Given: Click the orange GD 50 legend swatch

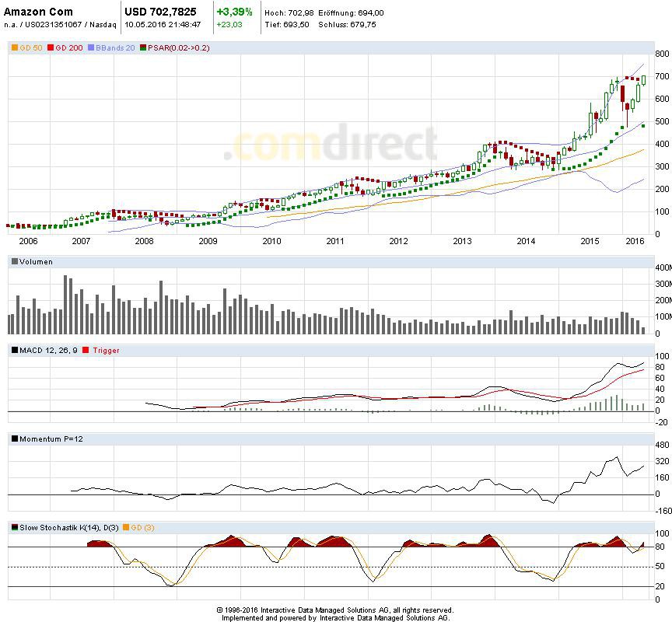Looking at the screenshot, I should pyautogui.click(x=14, y=48).
